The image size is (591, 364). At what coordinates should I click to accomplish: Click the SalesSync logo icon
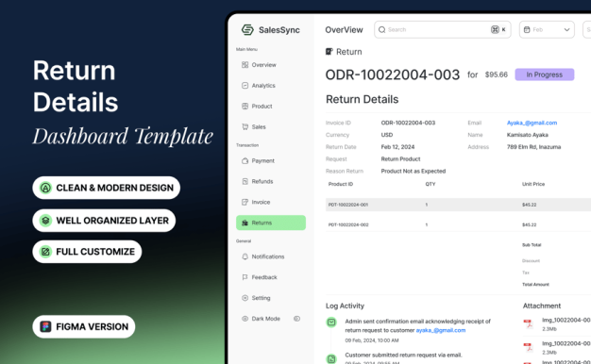tap(247, 30)
